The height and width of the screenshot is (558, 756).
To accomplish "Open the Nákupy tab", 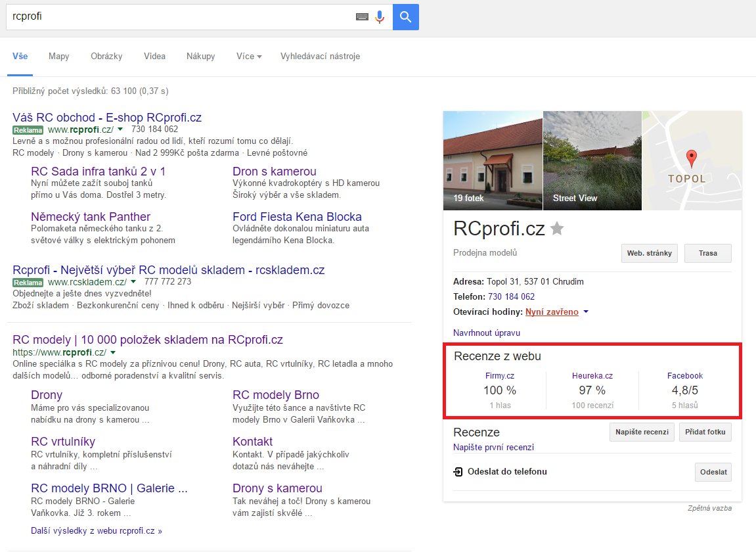I will click(x=200, y=57).
